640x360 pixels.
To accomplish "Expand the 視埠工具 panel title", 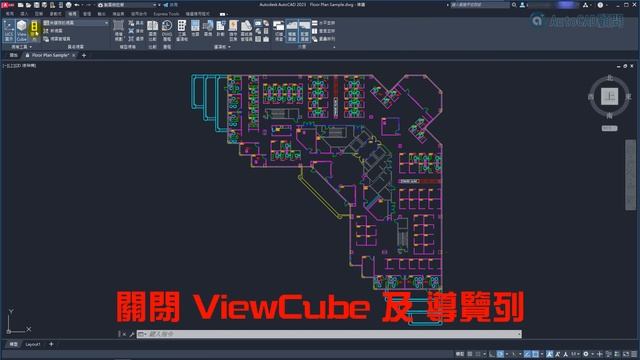I will (x=21, y=47).
